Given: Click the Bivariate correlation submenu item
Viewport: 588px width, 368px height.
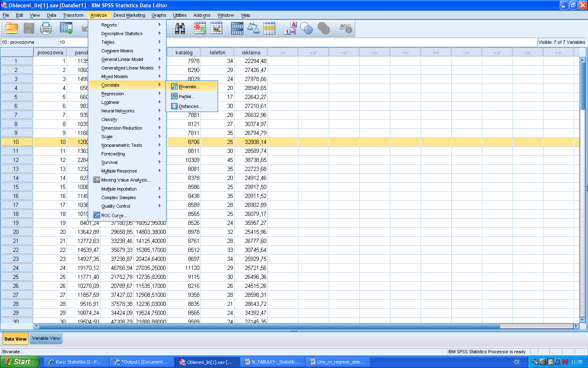Looking at the screenshot, I should 192,87.
